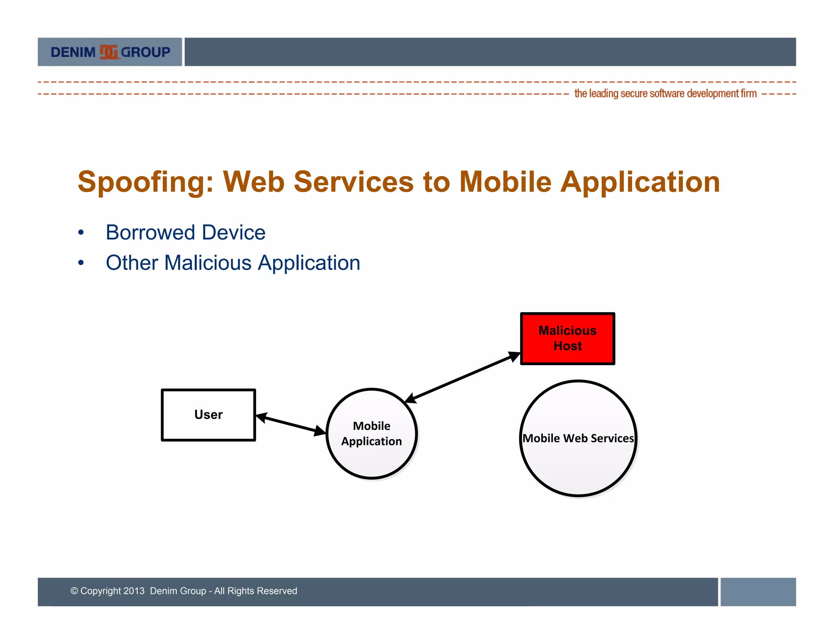Select the User rectangle shape

(208, 415)
